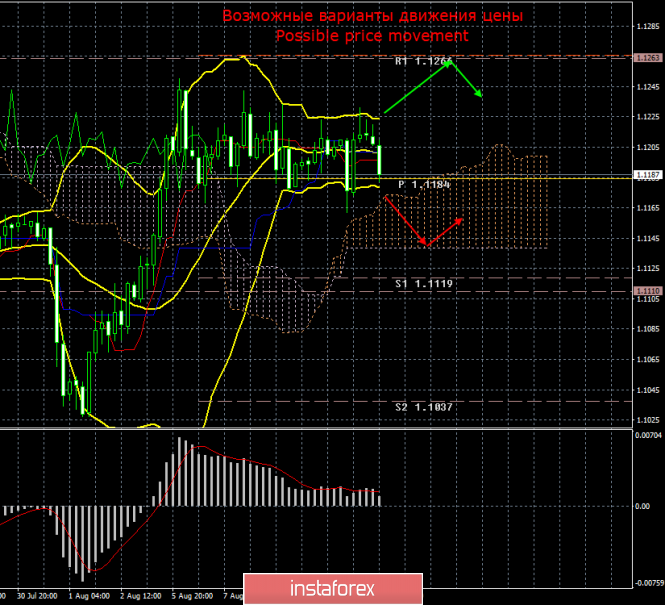
Task: Click the -0.00759 MACD scale value
Action: 647,581
